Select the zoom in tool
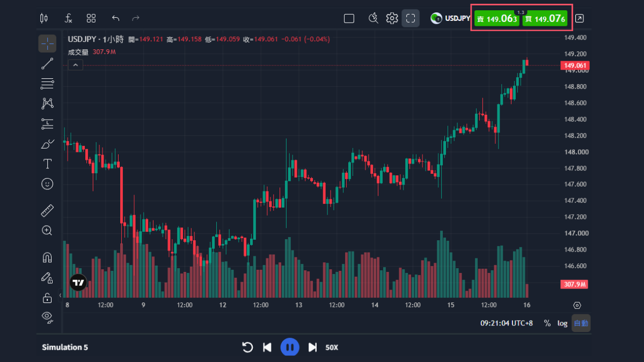The width and height of the screenshot is (644, 362). tap(47, 231)
